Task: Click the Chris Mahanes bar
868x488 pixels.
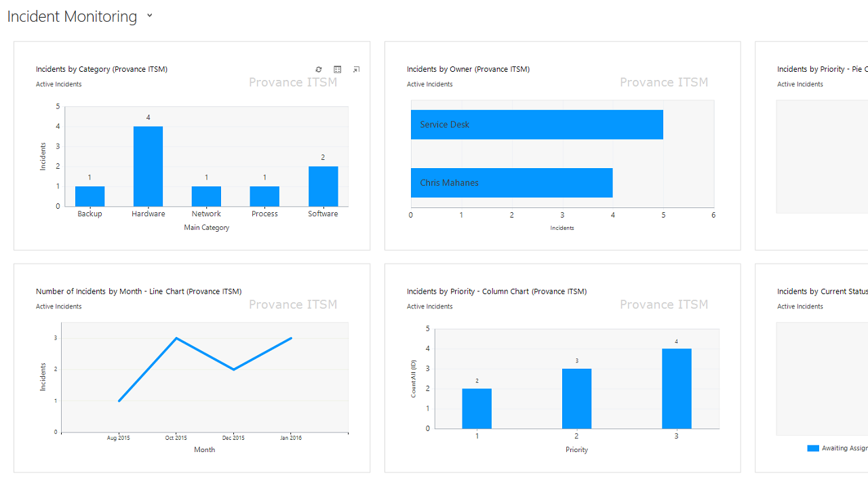Action: pos(511,182)
